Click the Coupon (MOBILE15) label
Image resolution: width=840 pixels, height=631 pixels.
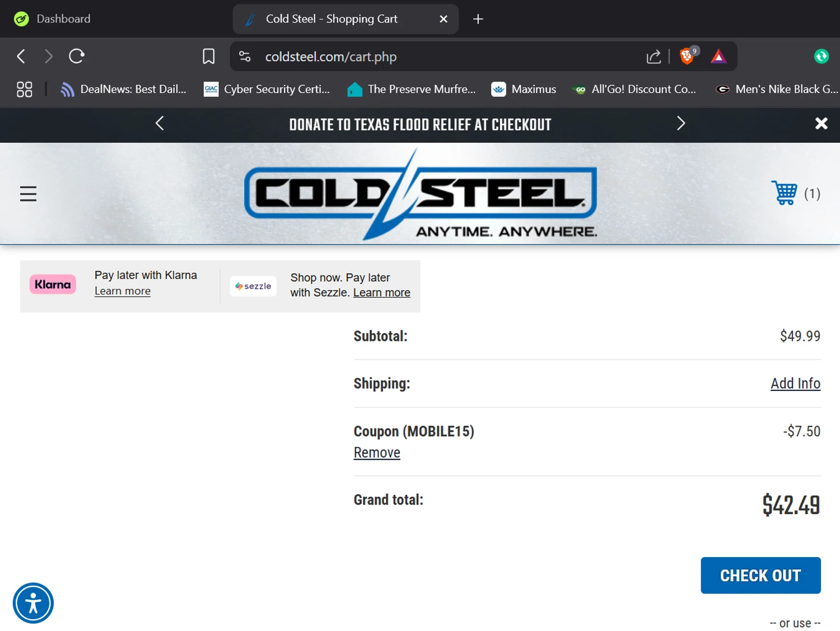414,432
